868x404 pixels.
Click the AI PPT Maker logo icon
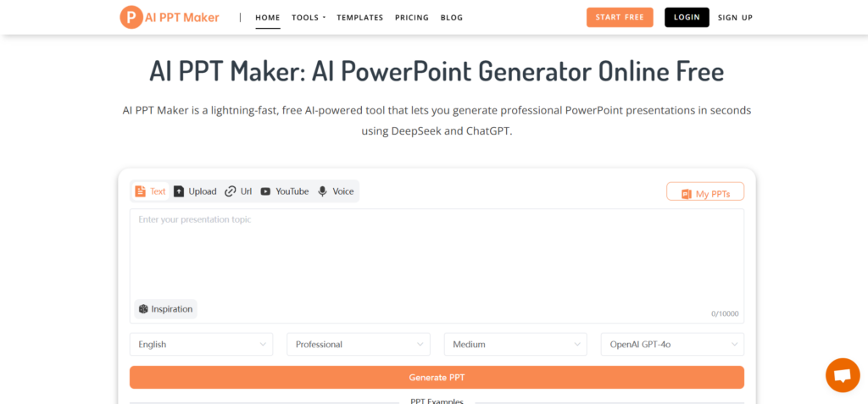click(131, 17)
